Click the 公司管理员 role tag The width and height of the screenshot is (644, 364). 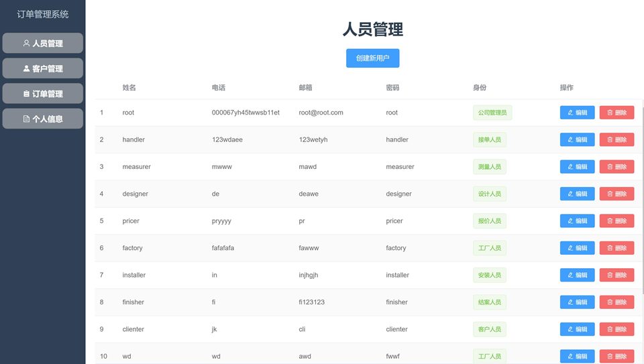click(492, 113)
